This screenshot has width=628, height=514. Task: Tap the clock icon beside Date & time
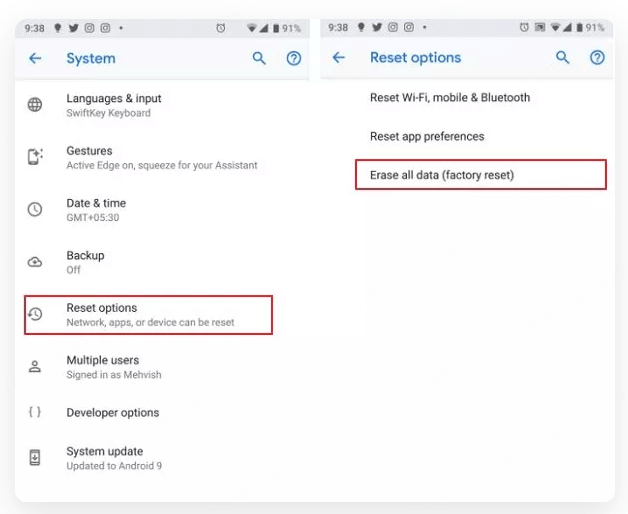[x=35, y=210]
